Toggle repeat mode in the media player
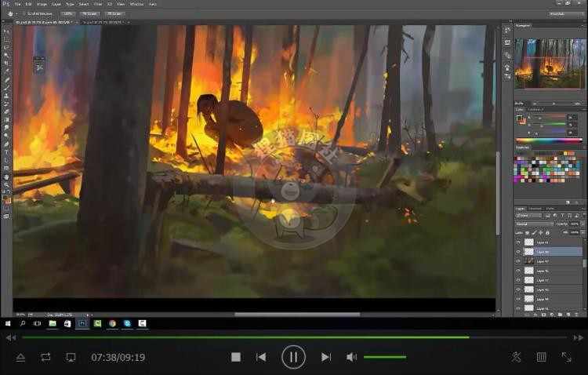The height and width of the screenshot is (375, 588). [x=45, y=357]
